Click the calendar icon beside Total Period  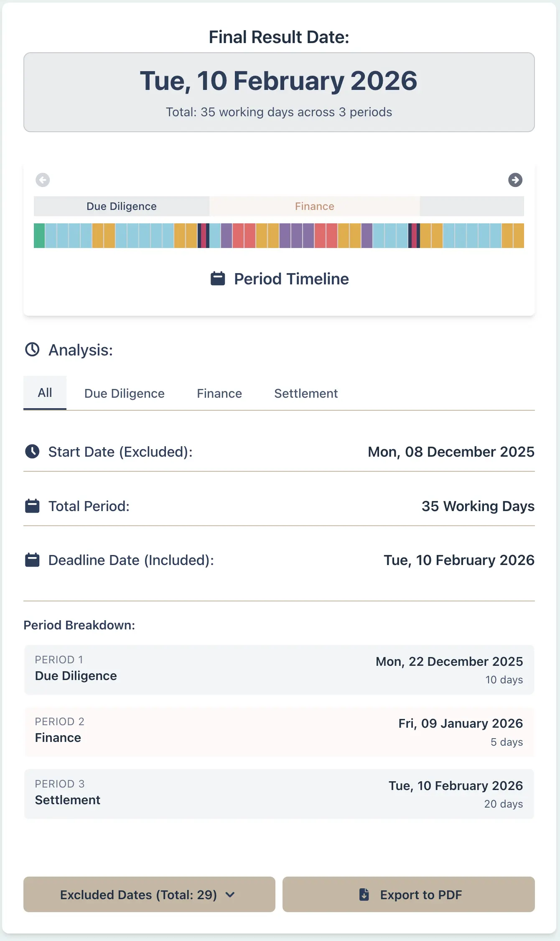point(32,506)
